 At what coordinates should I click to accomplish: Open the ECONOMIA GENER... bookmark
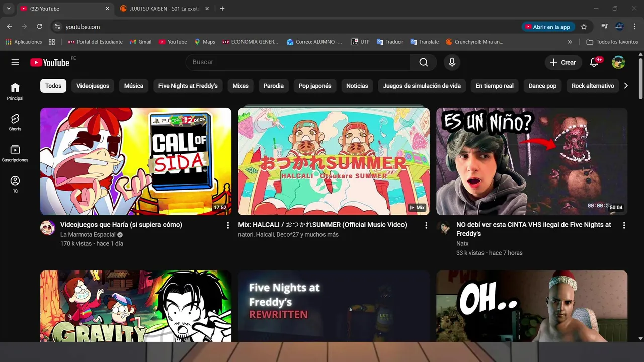(x=250, y=42)
